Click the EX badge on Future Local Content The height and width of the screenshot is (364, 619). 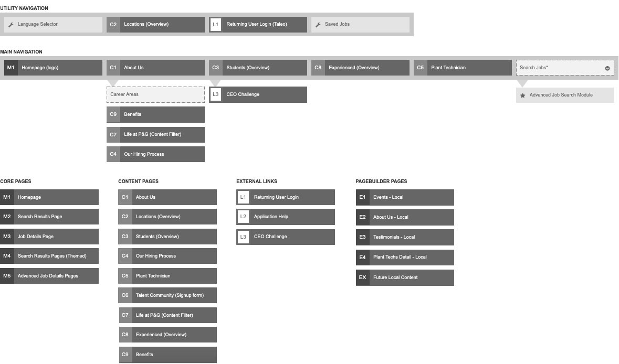click(362, 277)
